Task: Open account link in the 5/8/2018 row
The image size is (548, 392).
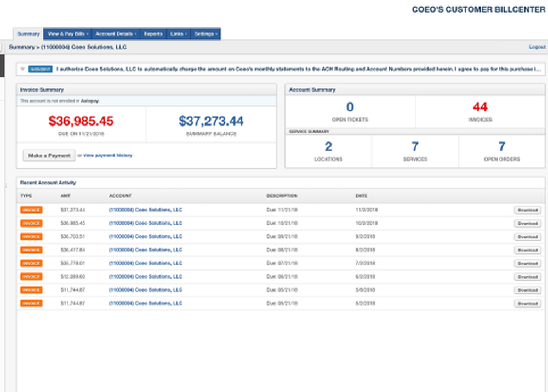Action: [145, 290]
